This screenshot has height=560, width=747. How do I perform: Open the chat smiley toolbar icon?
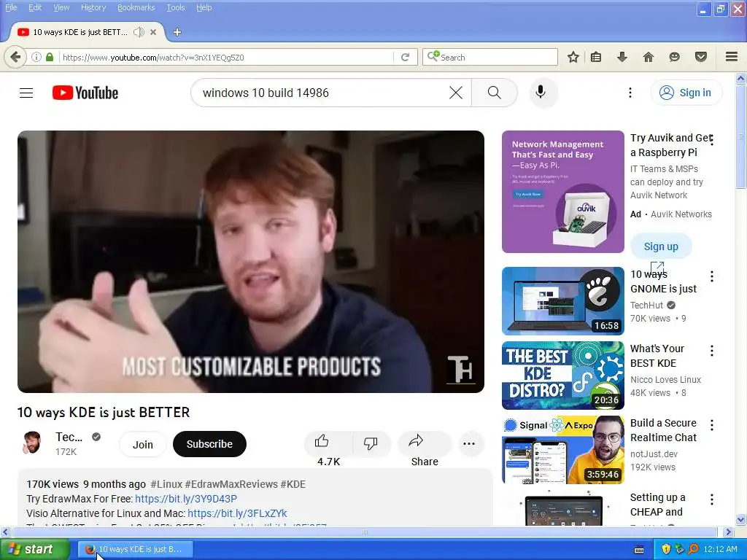[674, 57]
